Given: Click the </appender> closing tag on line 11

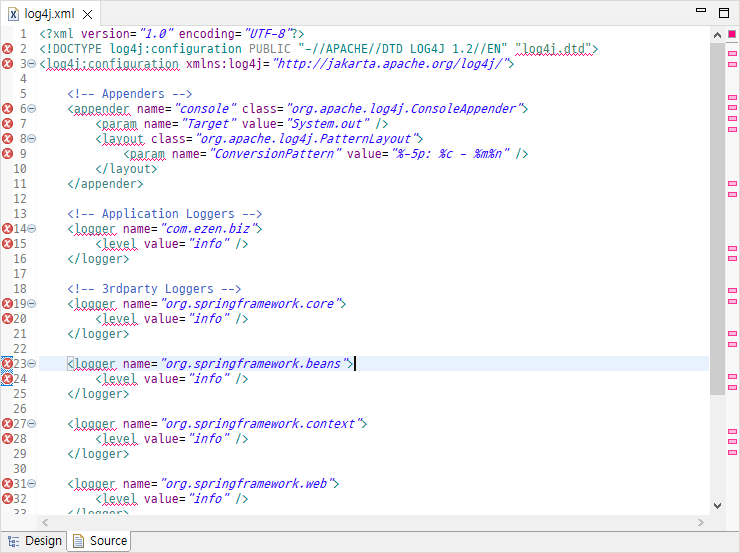Looking at the screenshot, I should (105, 184).
